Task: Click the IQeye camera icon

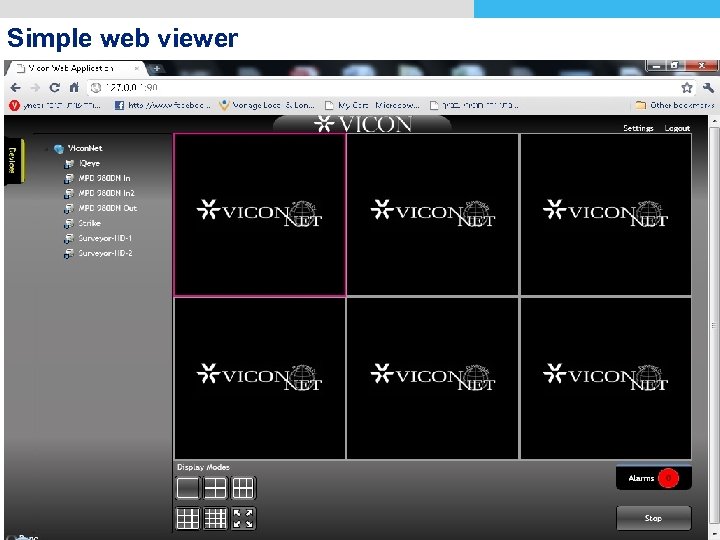Action: 69,163
